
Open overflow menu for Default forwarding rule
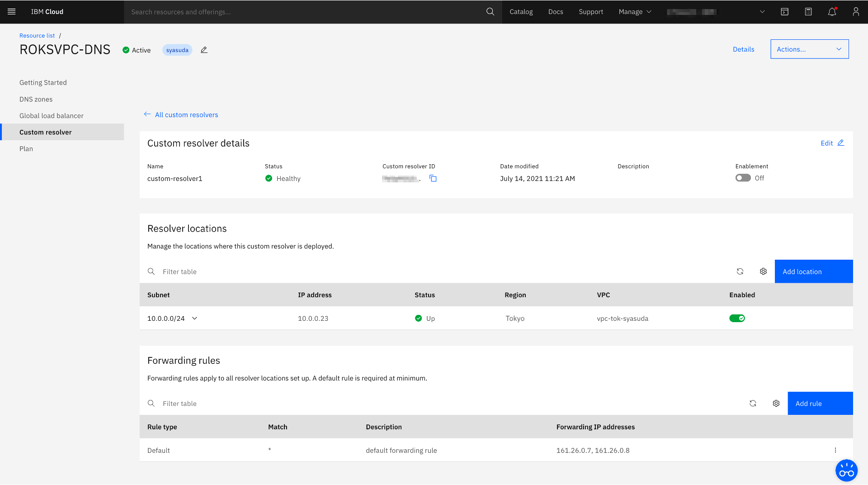click(x=835, y=450)
